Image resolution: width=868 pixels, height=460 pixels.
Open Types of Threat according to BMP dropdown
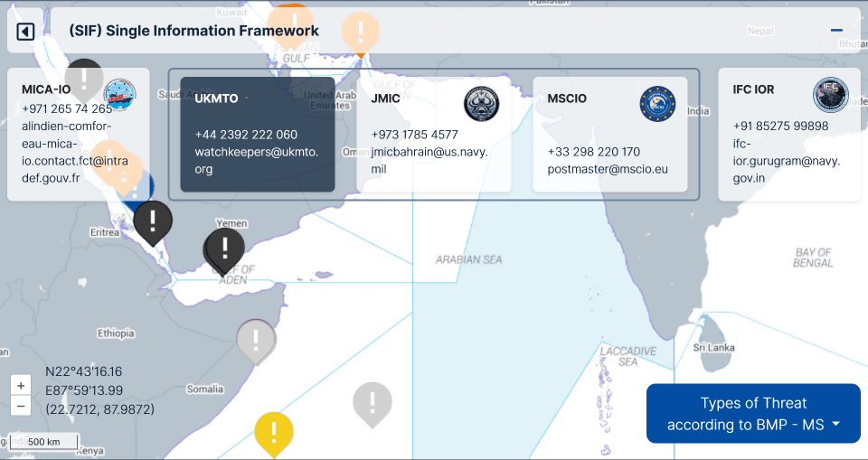coord(753,414)
